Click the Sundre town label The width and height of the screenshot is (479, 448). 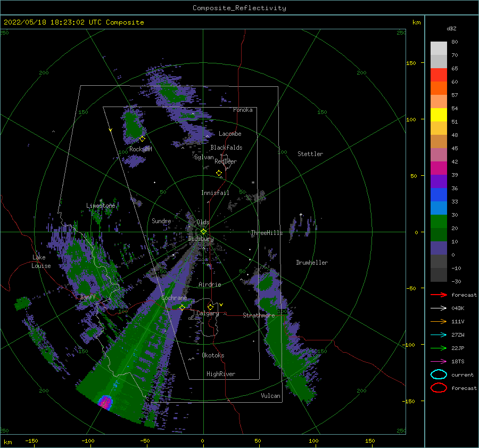pyautogui.click(x=161, y=221)
